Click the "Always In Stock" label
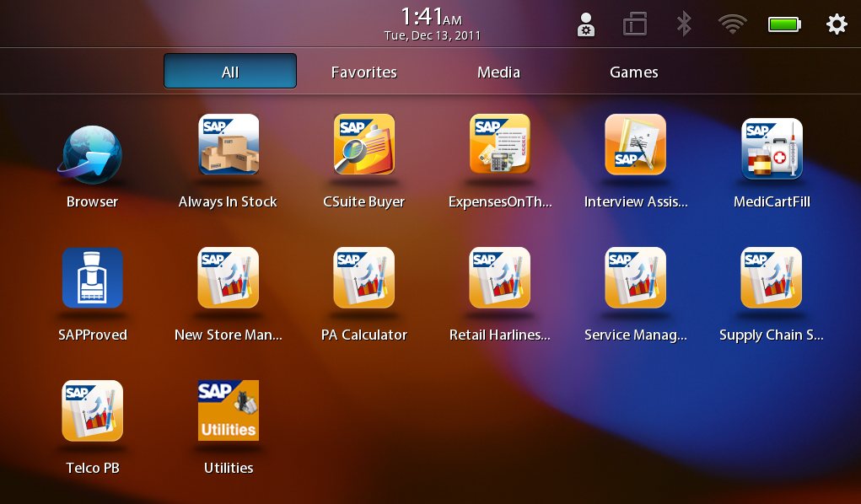Image resolution: width=861 pixels, height=504 pixels. point(228,202)
